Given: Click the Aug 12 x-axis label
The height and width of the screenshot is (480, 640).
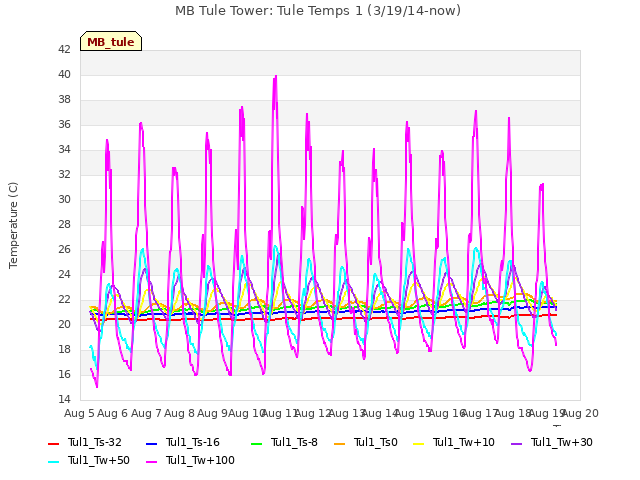Looking at the screenshot, I should tap(313, 413).
